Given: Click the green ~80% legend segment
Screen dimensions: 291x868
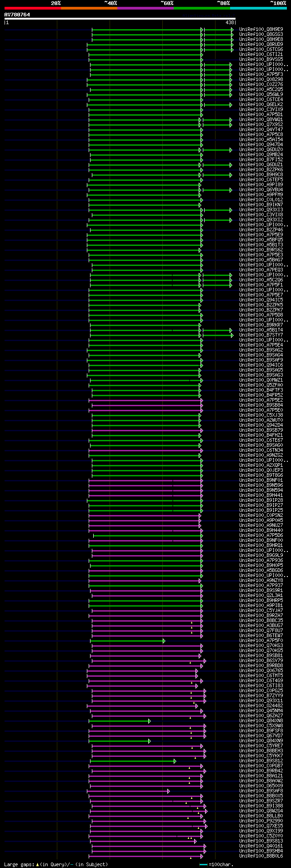Looking at the screenshot, I should 202,8.
